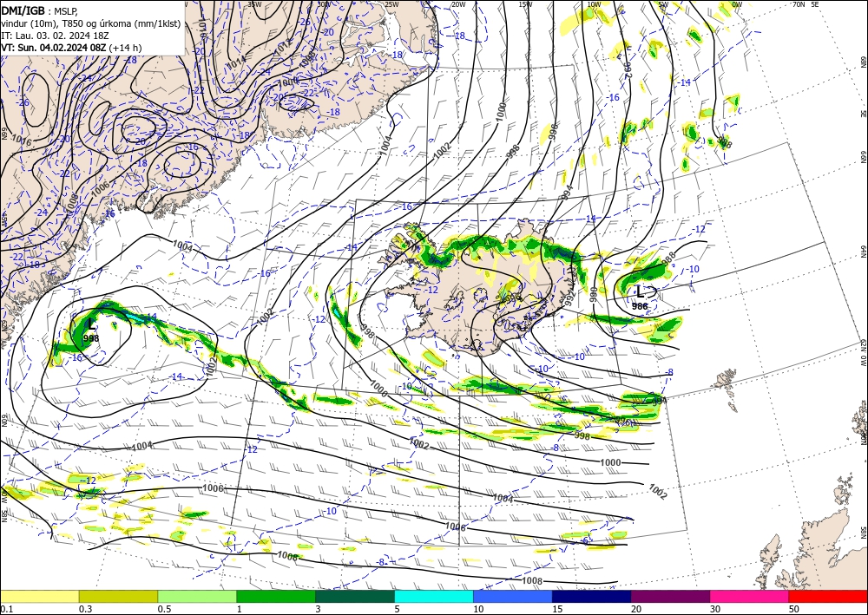868x615 pixels.
Task: Click the '35W' longitude label
Action: [254, 4]
